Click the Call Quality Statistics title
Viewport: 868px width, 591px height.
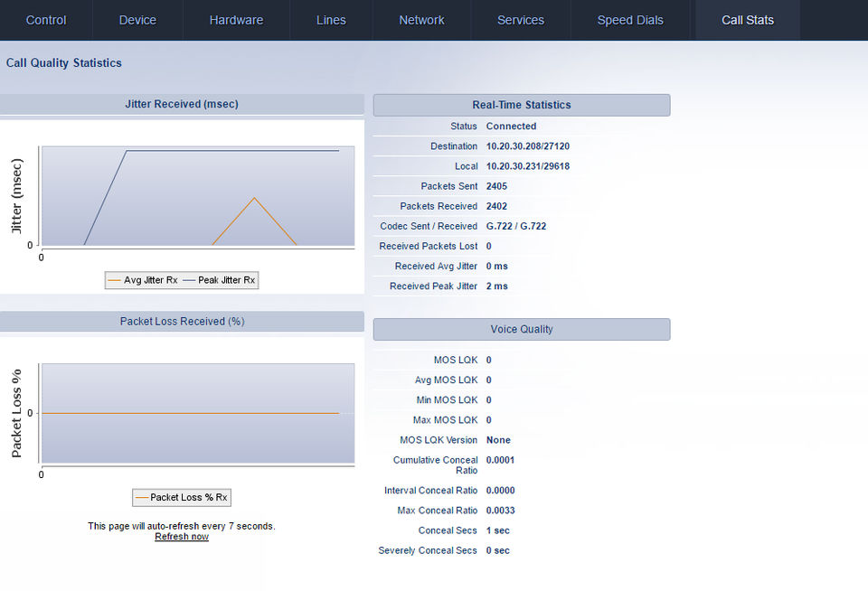pyautogui.click(x=63, y=63)
